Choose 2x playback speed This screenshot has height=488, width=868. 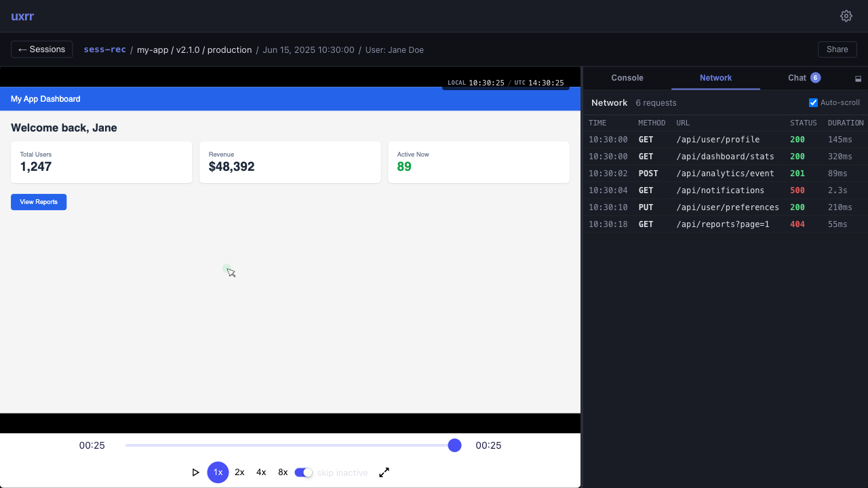point(239,472)
